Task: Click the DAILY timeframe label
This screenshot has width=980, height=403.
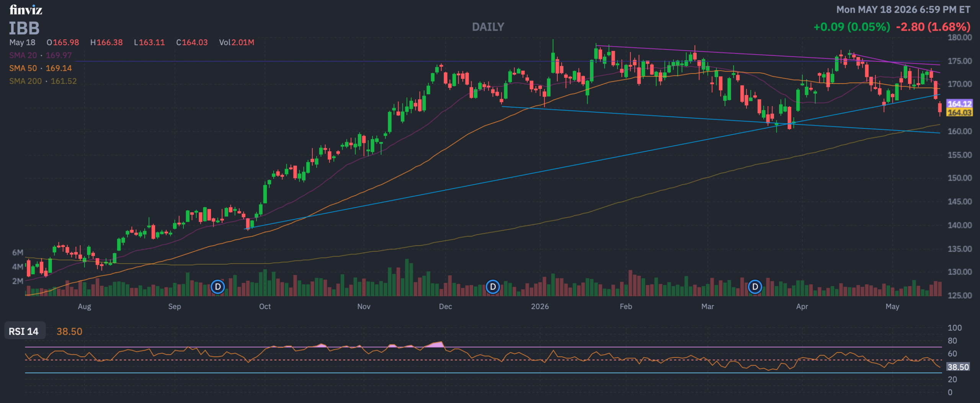Action: pos(488,27)
